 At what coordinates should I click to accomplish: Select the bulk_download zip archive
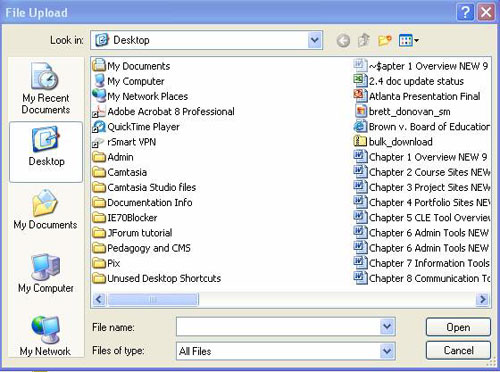pyautogui.click(x=393, y=142)
